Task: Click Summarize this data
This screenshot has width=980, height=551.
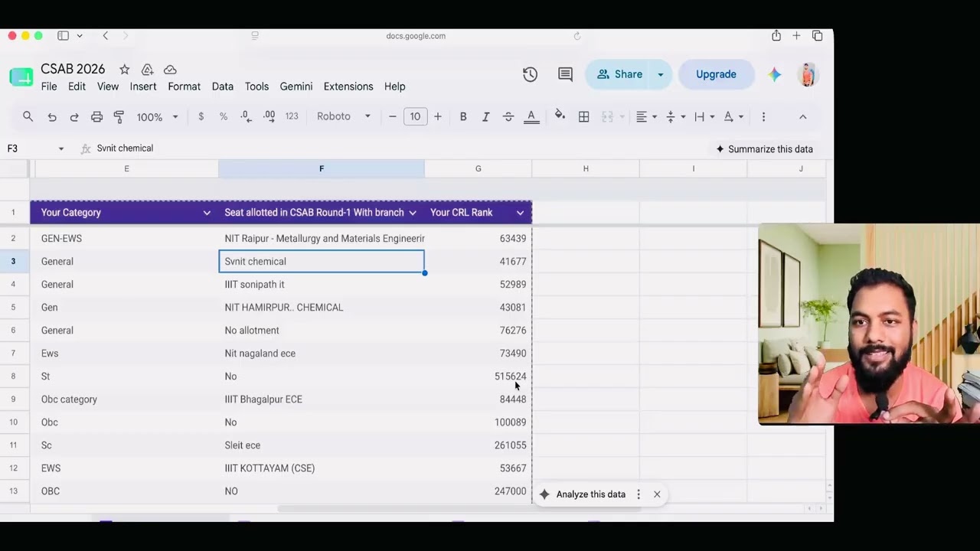Action: click(x=764, y=149)
